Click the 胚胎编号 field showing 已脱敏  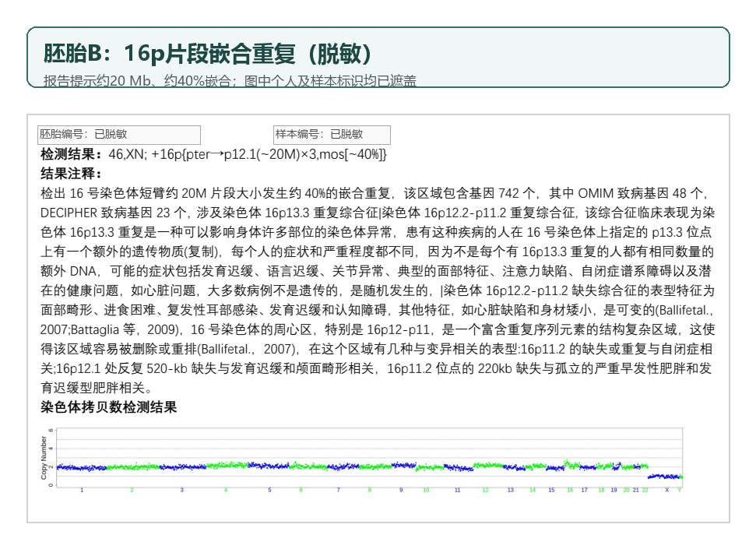119,135
